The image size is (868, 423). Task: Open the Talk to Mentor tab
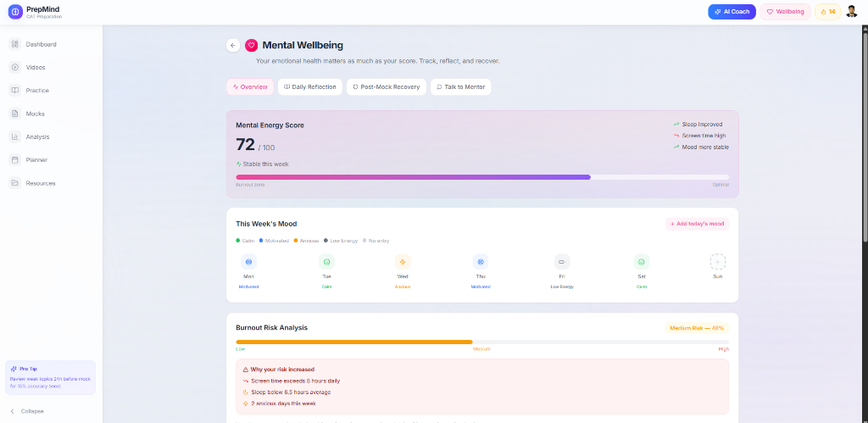click(460, 87)
